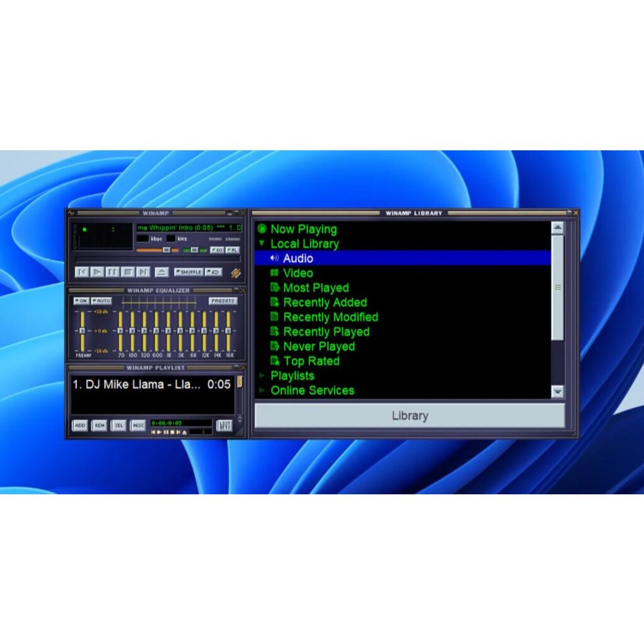Click the icon beside Recently Played
Screen dimensions: 644x644
pos(274,331)
